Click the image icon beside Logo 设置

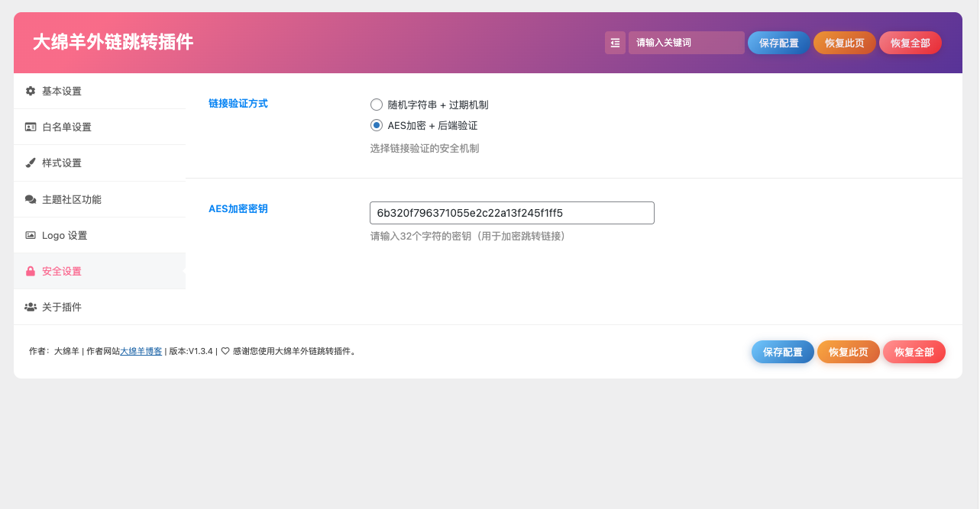tap(31, 235)
